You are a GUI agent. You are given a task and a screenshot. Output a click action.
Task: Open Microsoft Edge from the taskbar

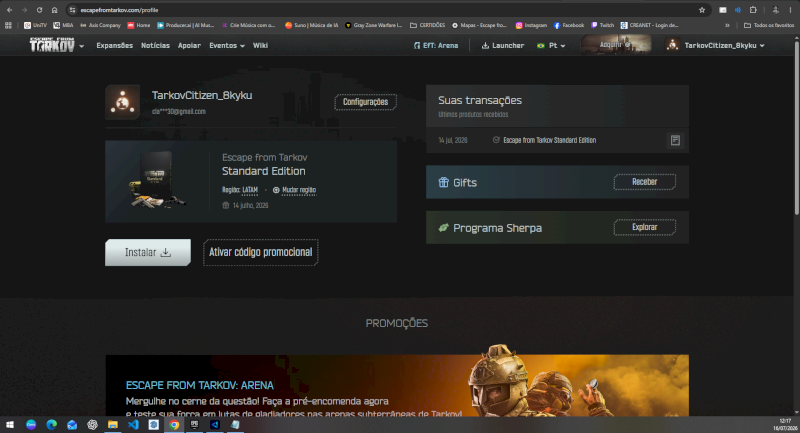tap(52, 424)
